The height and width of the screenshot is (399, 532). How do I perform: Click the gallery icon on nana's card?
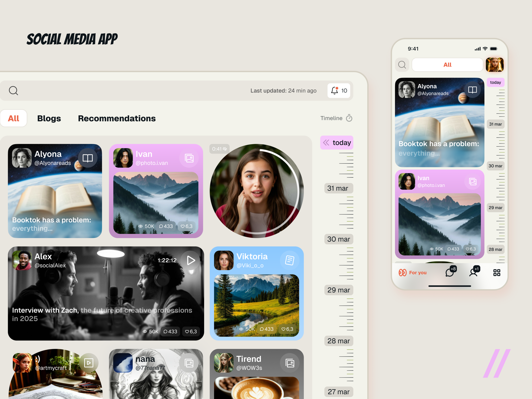point(189,363)
